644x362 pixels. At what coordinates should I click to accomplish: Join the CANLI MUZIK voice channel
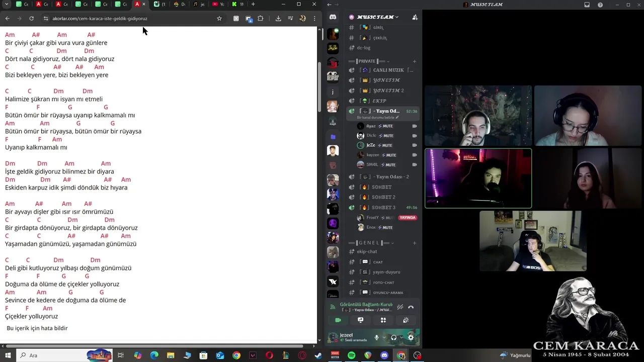[383, 70]
